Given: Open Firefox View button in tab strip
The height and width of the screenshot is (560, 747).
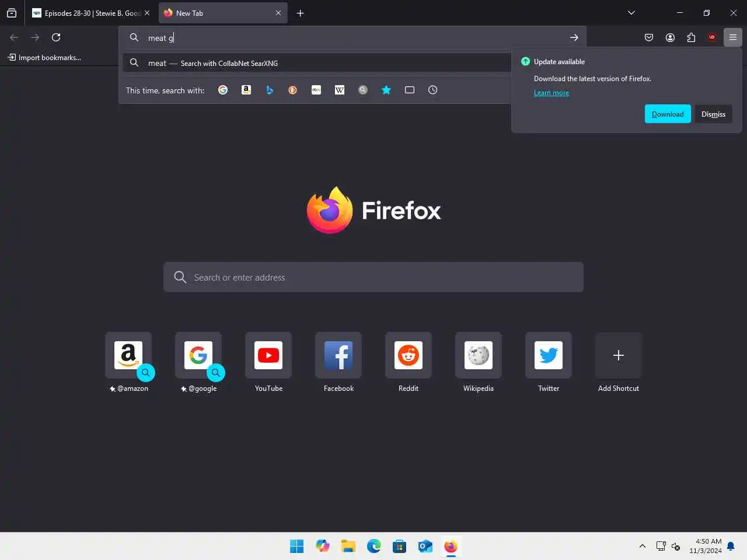Looking at the screenshot, I should (12, 13).
